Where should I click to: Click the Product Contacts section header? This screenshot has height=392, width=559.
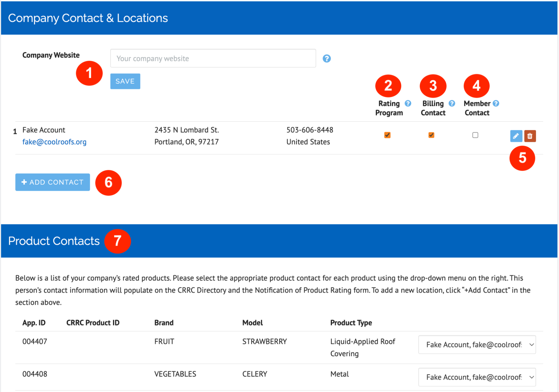pyautogui.click(x=54, y=241)
